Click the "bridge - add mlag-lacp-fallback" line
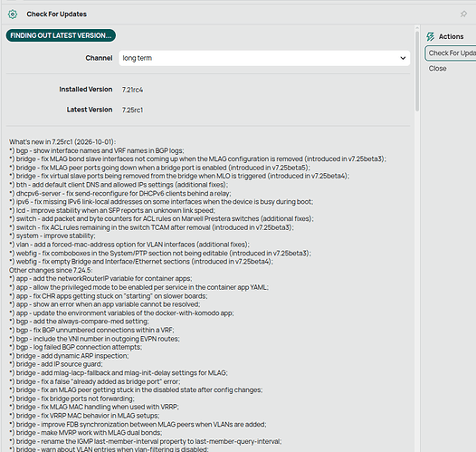Screen dimensions: 476x452 119,372
